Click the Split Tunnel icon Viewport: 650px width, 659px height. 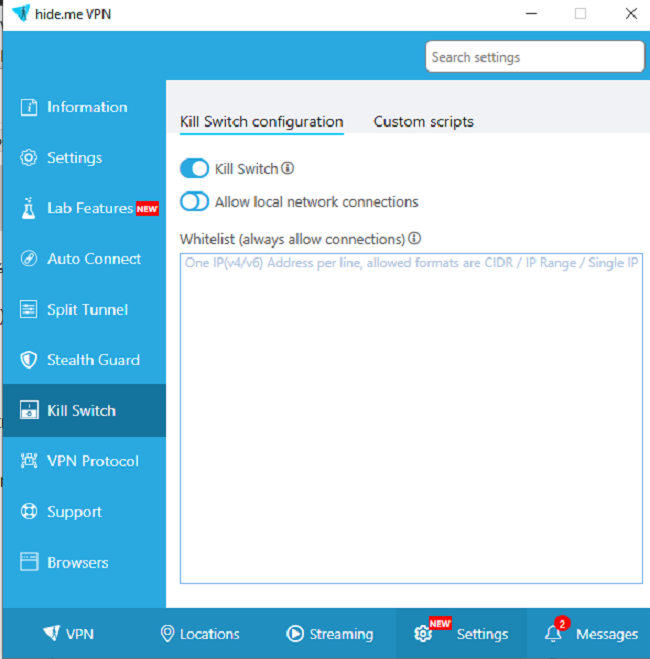(x=29, y=309)
